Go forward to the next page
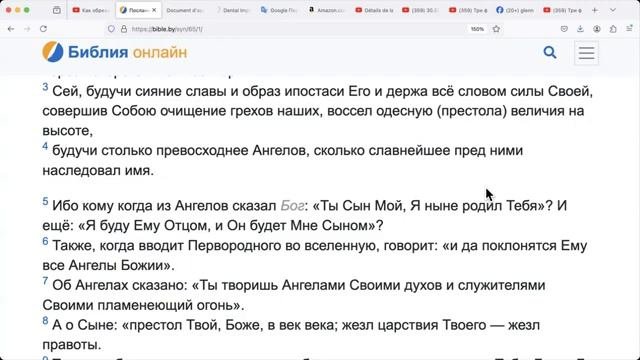640x360 pixels. 27,29
